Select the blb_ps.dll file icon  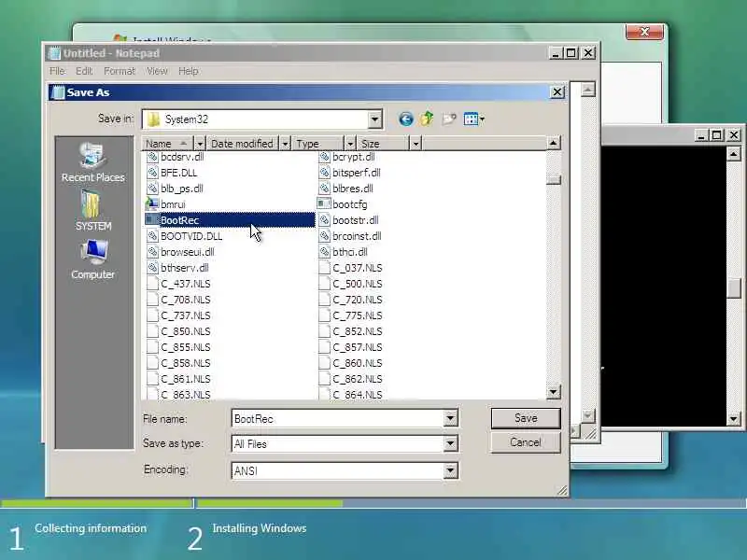152,189
